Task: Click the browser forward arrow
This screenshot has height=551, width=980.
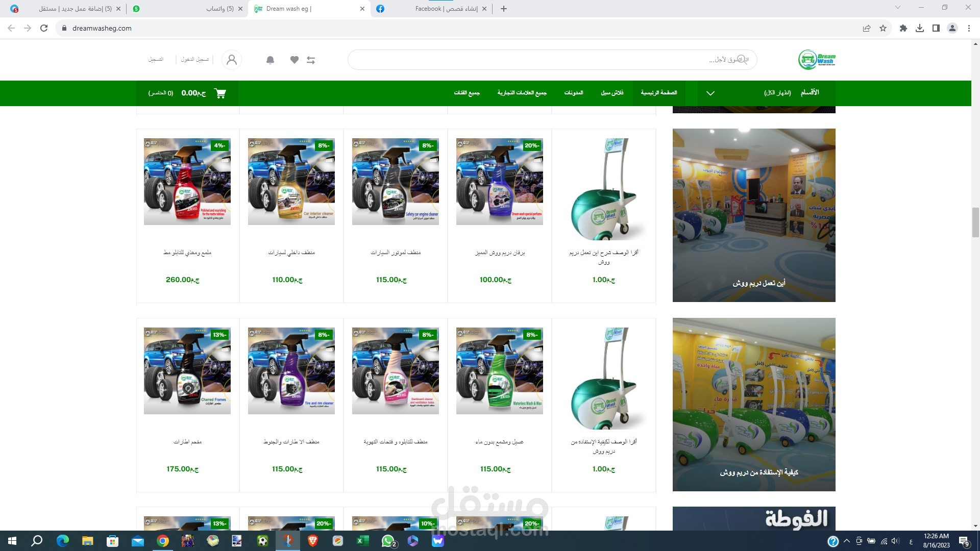Action: tap(28, 28)
